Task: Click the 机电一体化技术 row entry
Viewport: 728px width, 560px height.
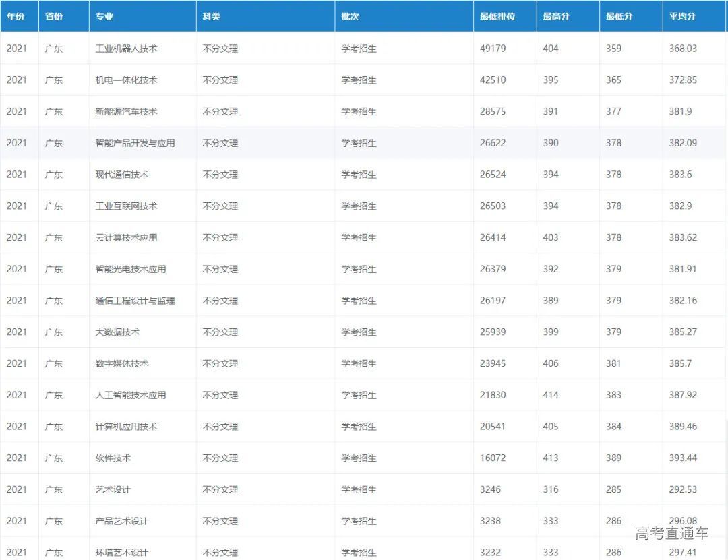Action: coord(127,80)
